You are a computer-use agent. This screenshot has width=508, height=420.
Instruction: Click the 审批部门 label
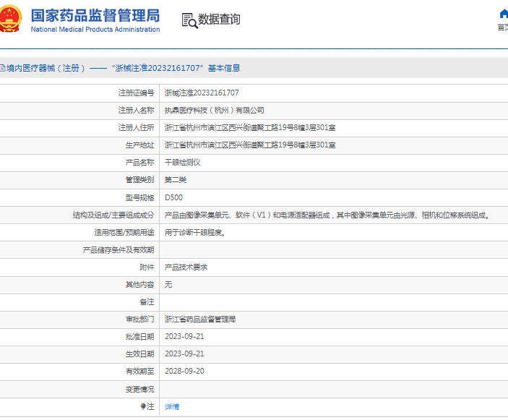click(139, 320)
